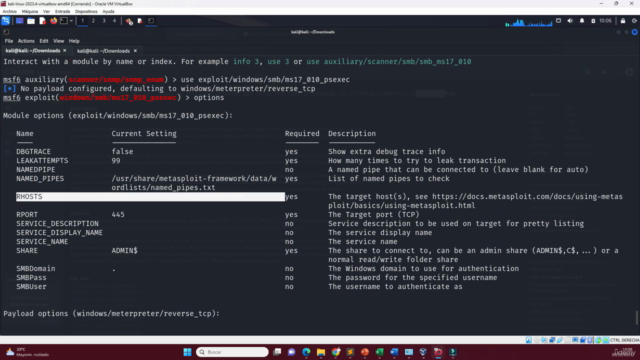Open the chat app on Windows taskbar
This screenshot has width=640, height=360.
291,352
